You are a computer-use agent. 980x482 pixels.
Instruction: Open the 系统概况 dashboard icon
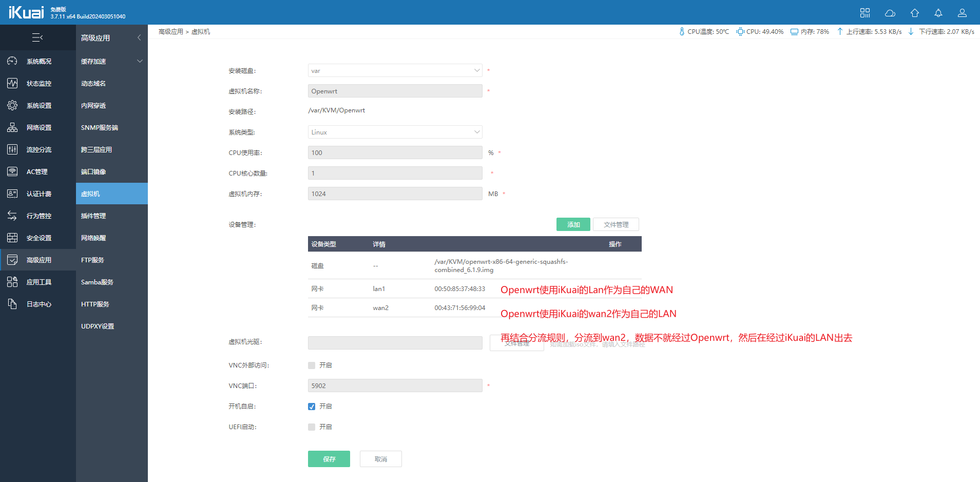[12, 61]
